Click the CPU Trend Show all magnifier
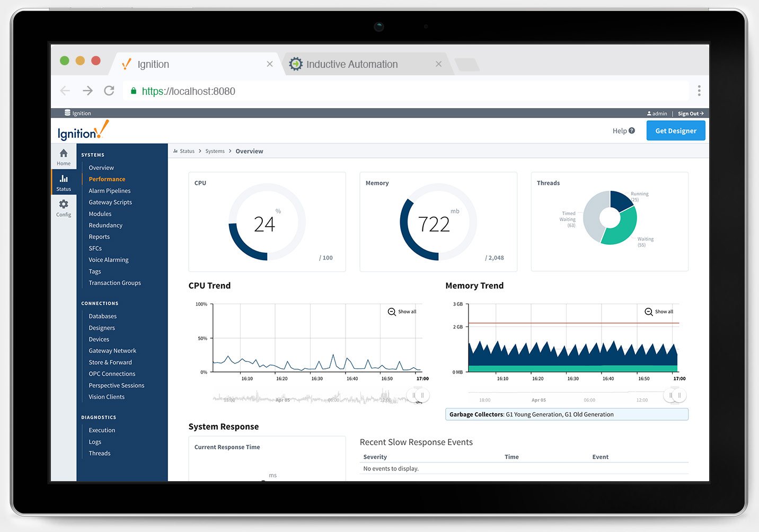 point(392,312)
